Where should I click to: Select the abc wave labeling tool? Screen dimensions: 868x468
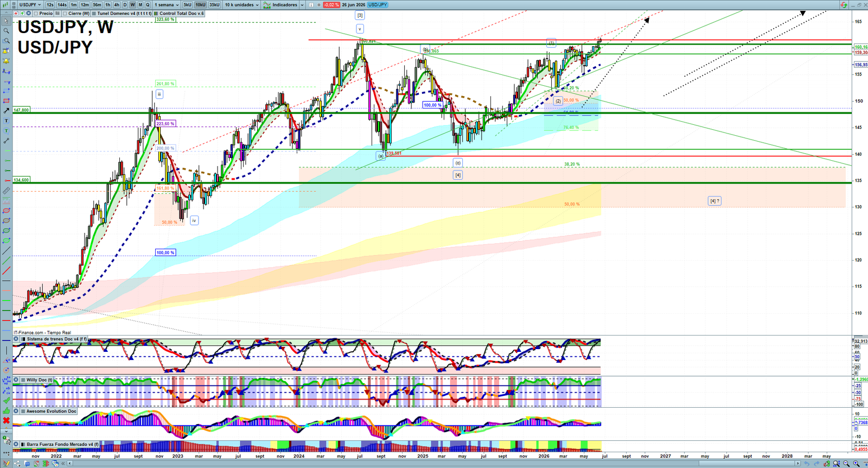pos(7,389)
